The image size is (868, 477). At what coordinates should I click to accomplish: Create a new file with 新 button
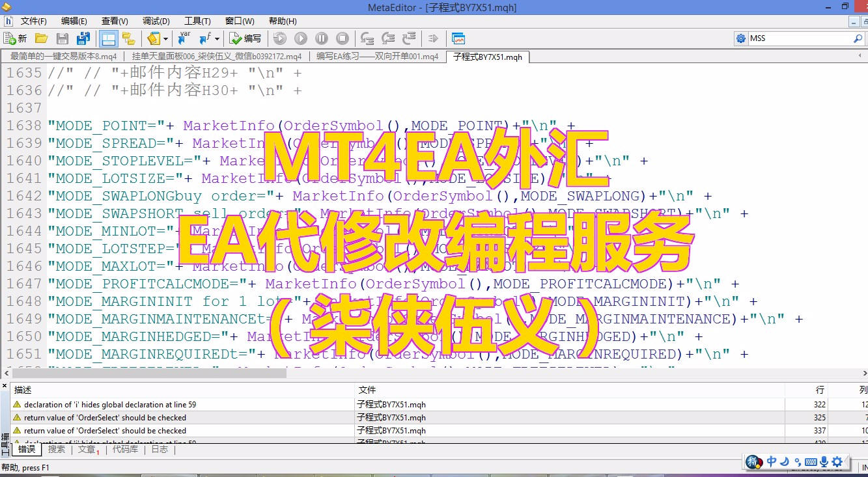coord(16,38)
